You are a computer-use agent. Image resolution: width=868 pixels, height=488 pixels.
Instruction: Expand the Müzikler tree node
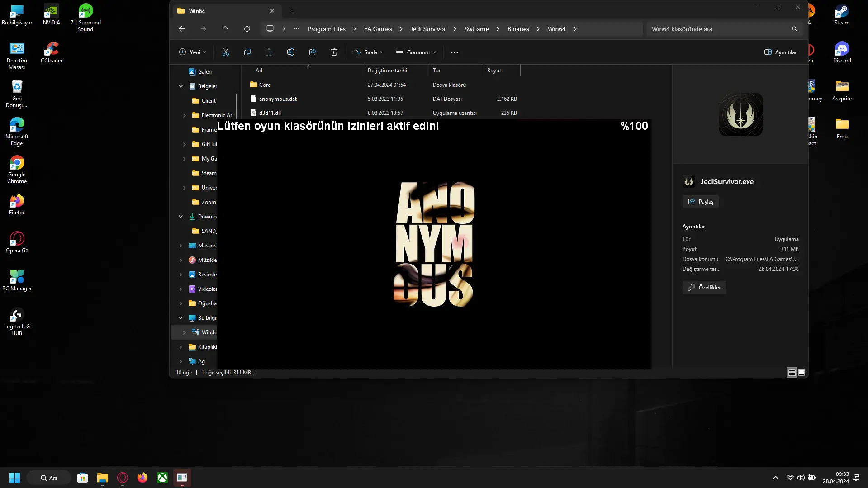(181, 260)
